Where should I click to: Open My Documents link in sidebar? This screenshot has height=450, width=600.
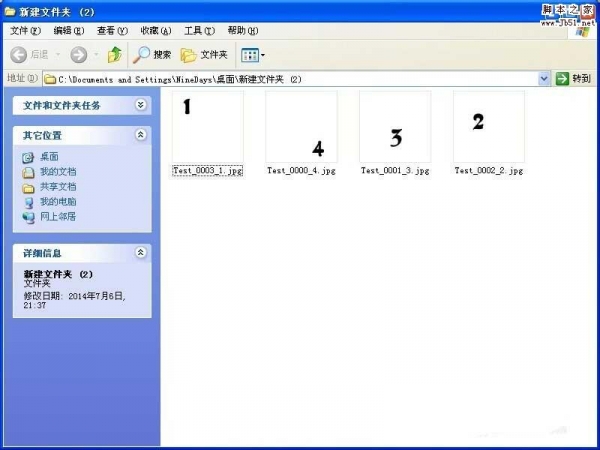[57, 172]
